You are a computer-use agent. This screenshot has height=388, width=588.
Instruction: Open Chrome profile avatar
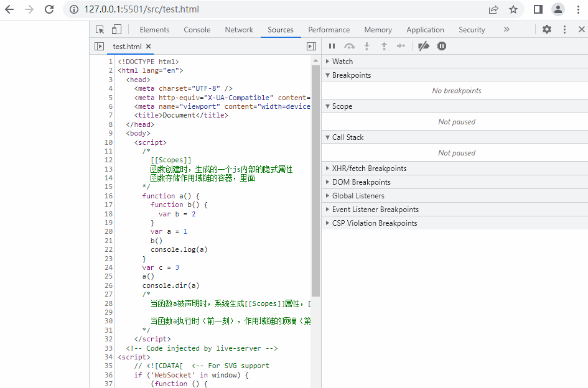click(x=558, y=9)
